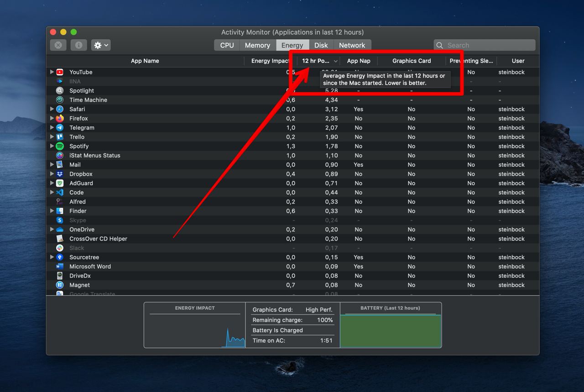Click the Firefox icon

[60, 118]
